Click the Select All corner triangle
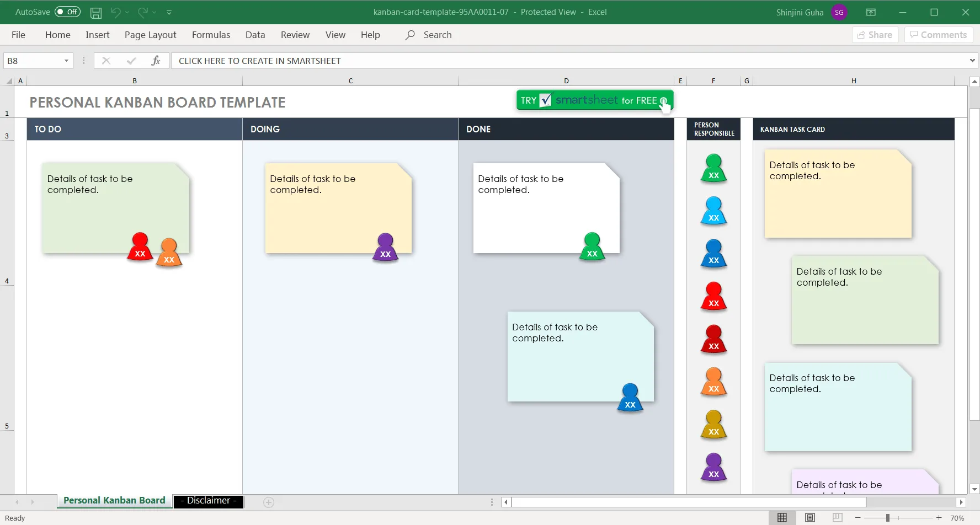 (9, 81)
